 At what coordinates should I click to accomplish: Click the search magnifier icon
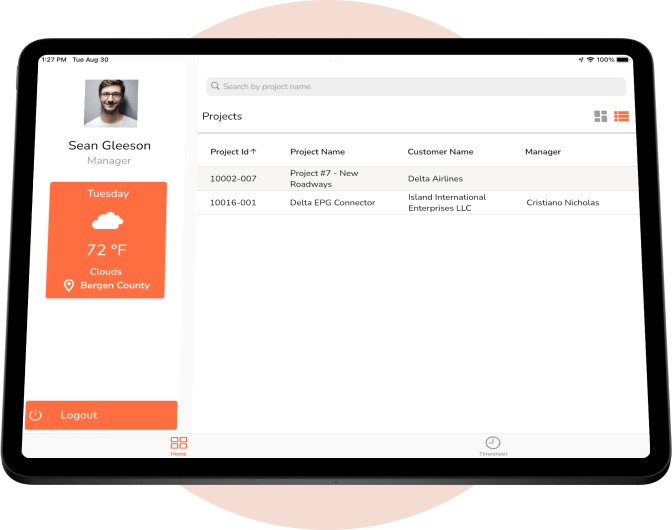(215, 87)
